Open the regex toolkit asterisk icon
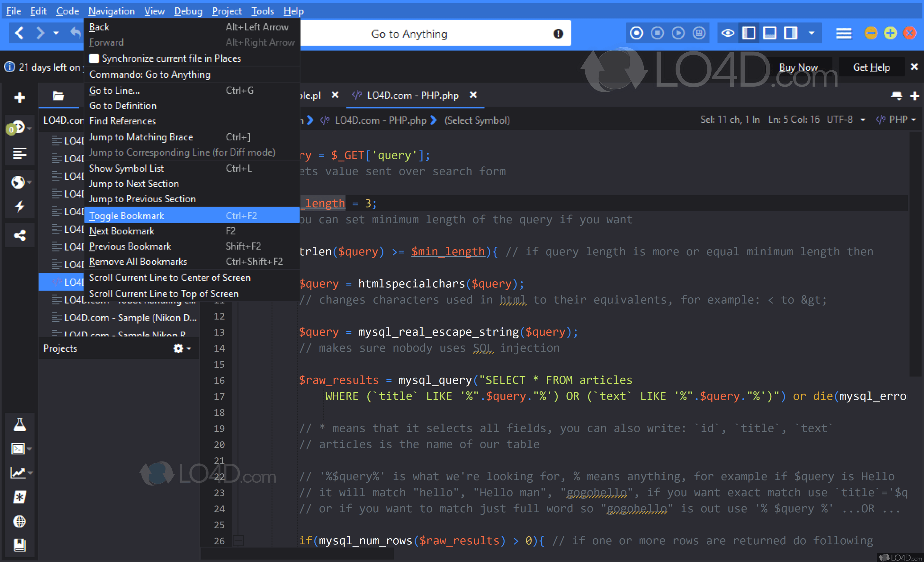This screenshot has height=562, width=924. (x=19, y=497)
